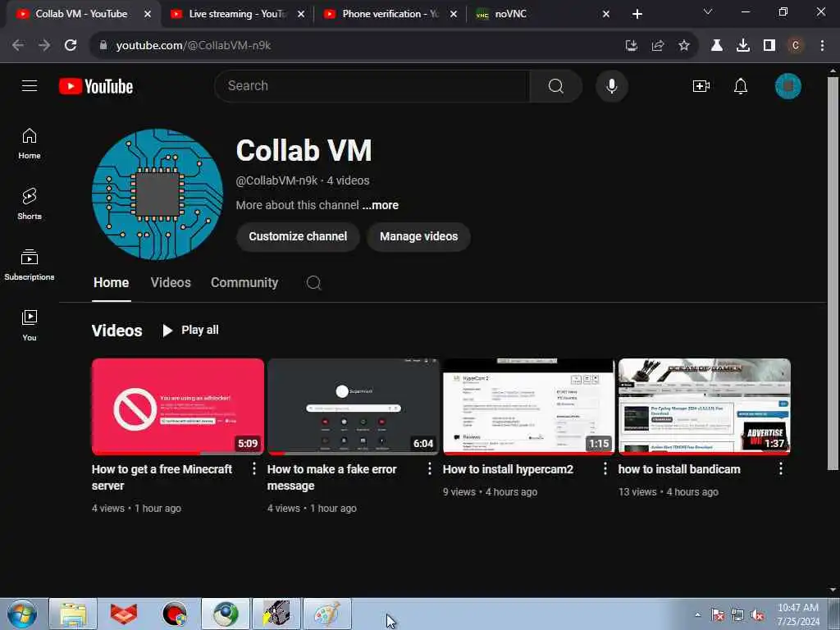Open How to make a fake error message title
Viewport: 840px width, 630px height.
(331, 477)
